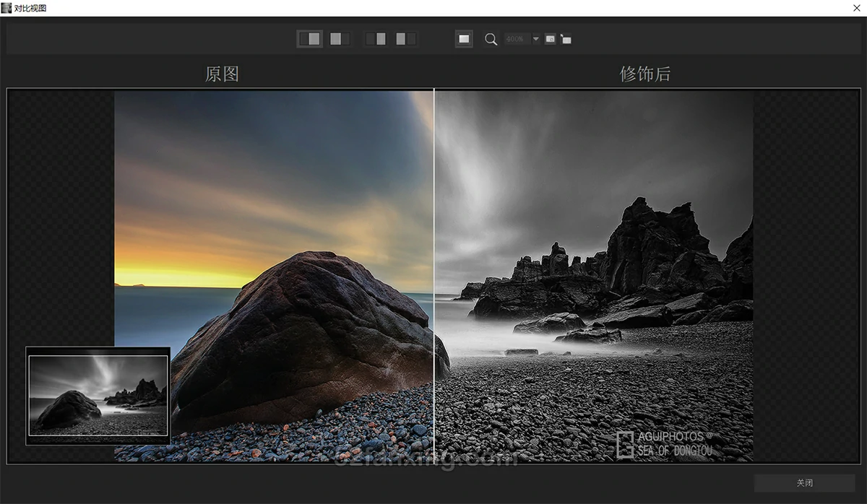Open the zoom percentage dropdown arrow
Image resolution: width=867 pixels, height=504 pixels.
[x=536, y=39]
